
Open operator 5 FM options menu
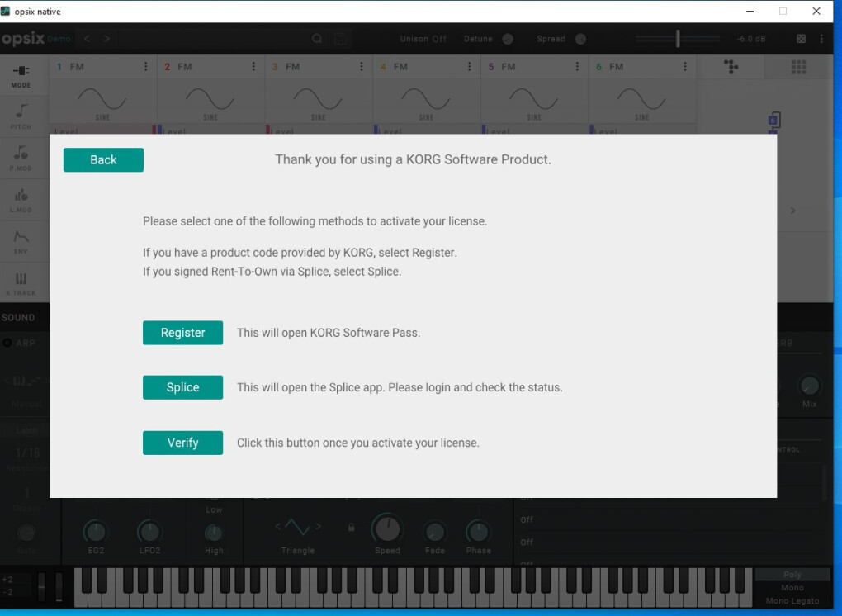[x=577, y=67]
